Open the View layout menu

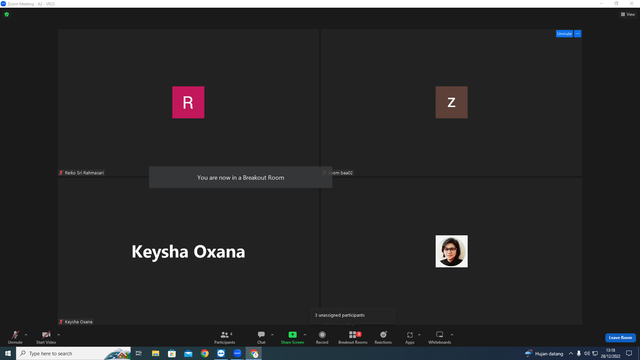point(628,14)
